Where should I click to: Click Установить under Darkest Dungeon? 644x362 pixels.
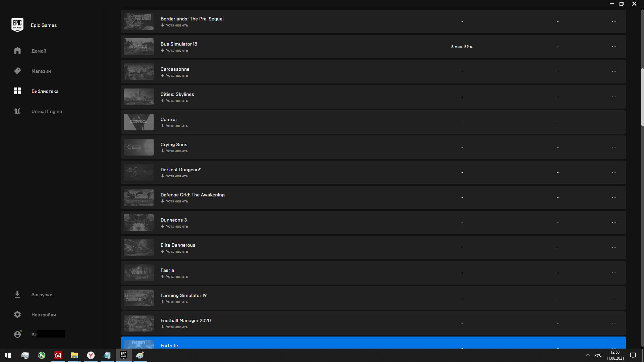(x=174, y=176)
